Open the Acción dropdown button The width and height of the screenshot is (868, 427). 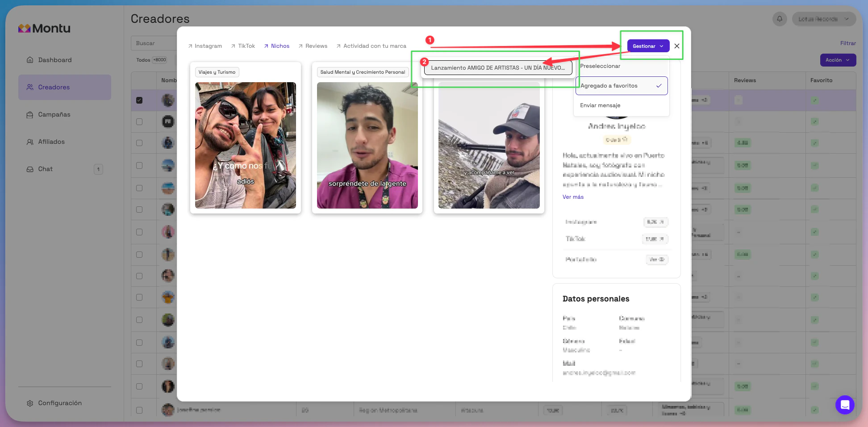pos(838,60)
